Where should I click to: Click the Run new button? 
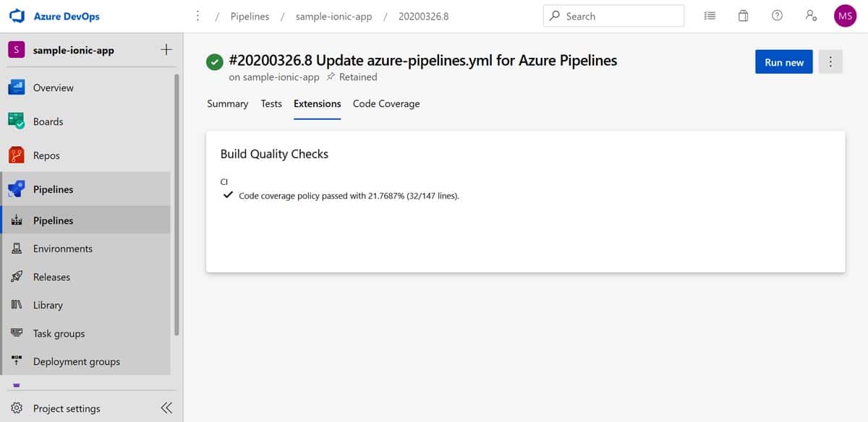pos(784,62)
